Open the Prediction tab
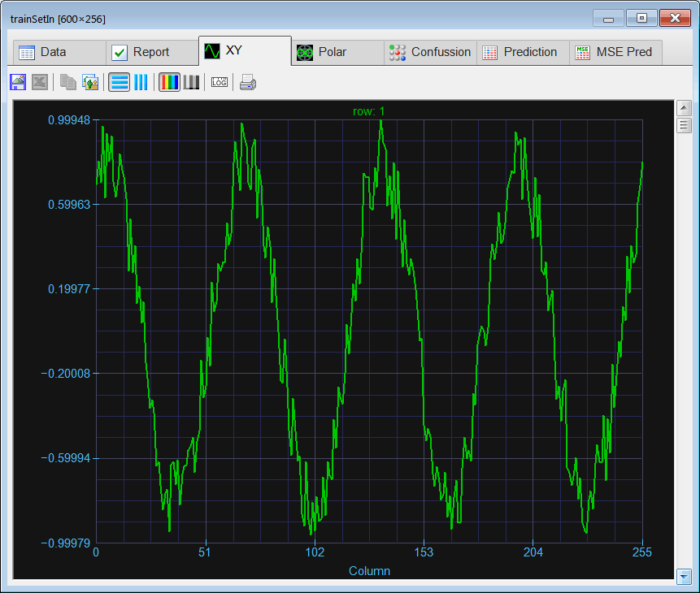This screenshot has height=593, width=700. tap(523, 52)
